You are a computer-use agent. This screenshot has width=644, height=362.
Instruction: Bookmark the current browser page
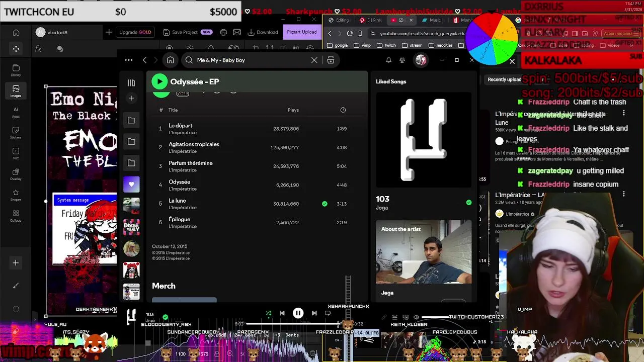pos(360,33)
